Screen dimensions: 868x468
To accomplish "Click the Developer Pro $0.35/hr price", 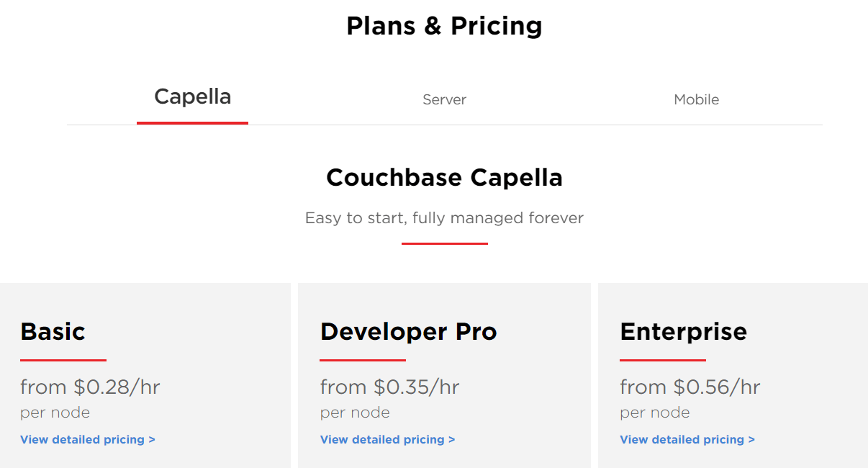I will (389, 387).
